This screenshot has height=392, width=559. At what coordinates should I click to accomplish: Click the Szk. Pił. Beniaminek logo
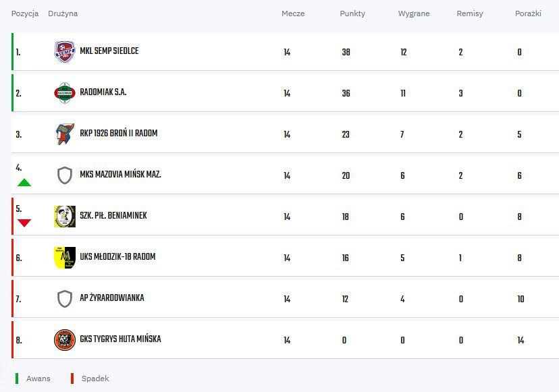pos(65,217)
